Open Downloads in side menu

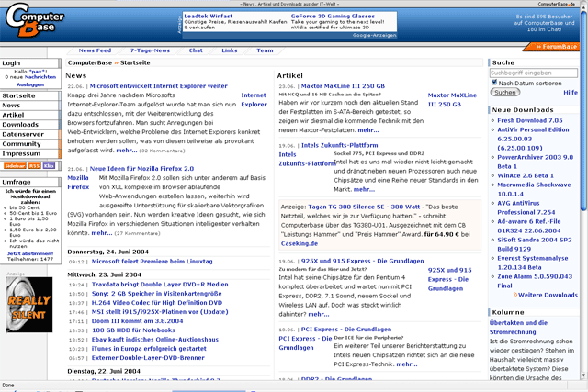coord(29,125)
